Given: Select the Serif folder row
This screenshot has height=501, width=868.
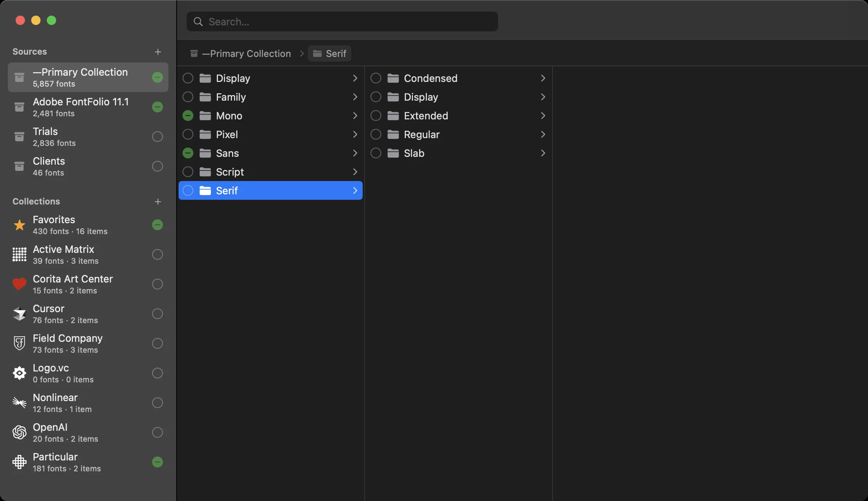Looking at the screenshot, I should click(x=271, y=190).
